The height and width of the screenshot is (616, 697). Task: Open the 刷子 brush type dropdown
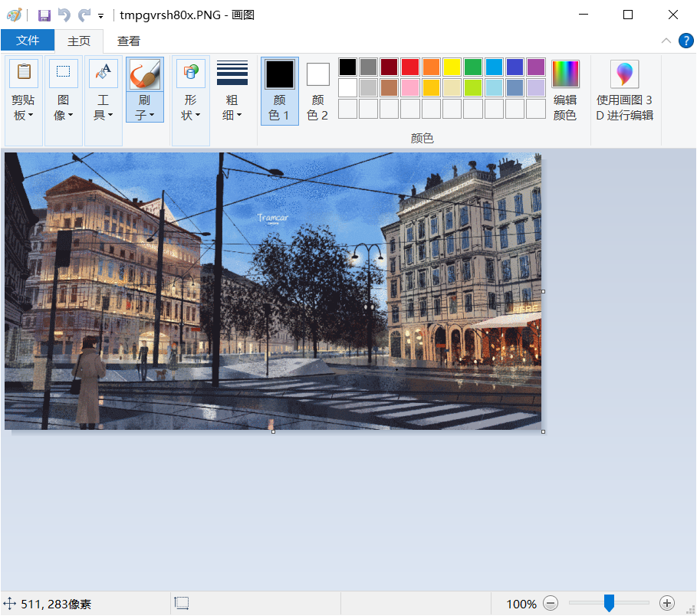(x=145, y=107)
